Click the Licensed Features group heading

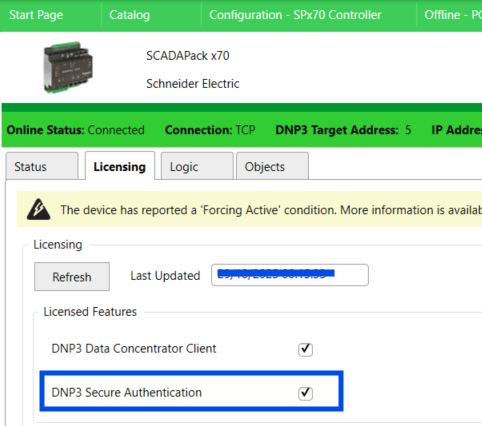(90, 312)
